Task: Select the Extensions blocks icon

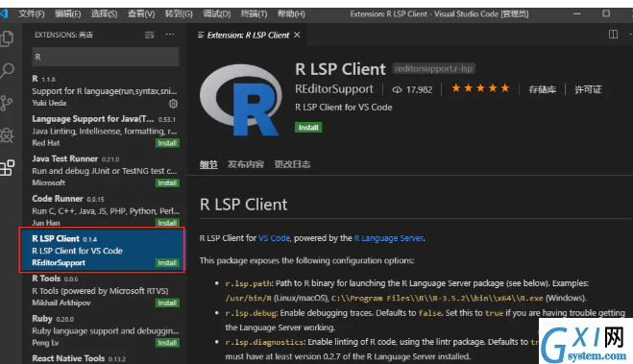Action: pos(7,167)
